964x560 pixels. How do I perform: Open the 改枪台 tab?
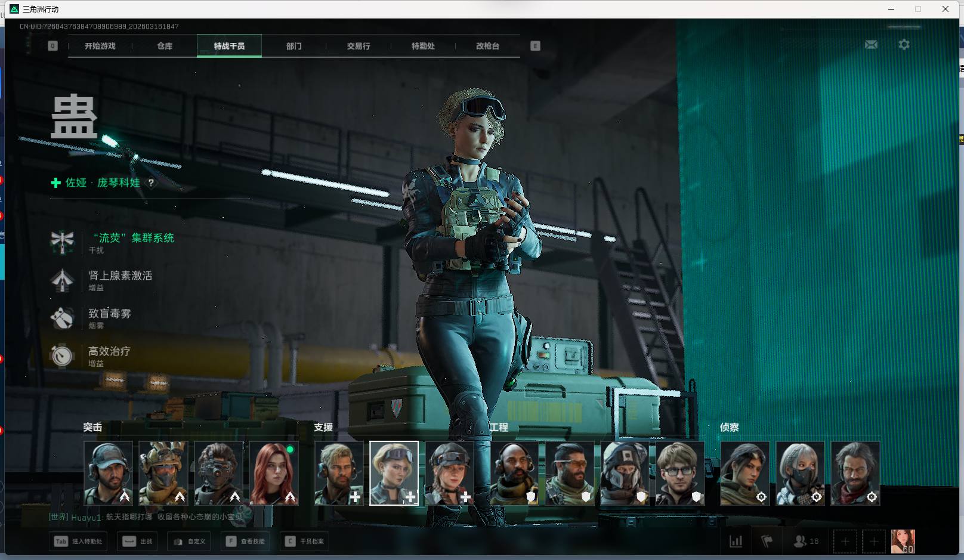(x=487, y=46)
